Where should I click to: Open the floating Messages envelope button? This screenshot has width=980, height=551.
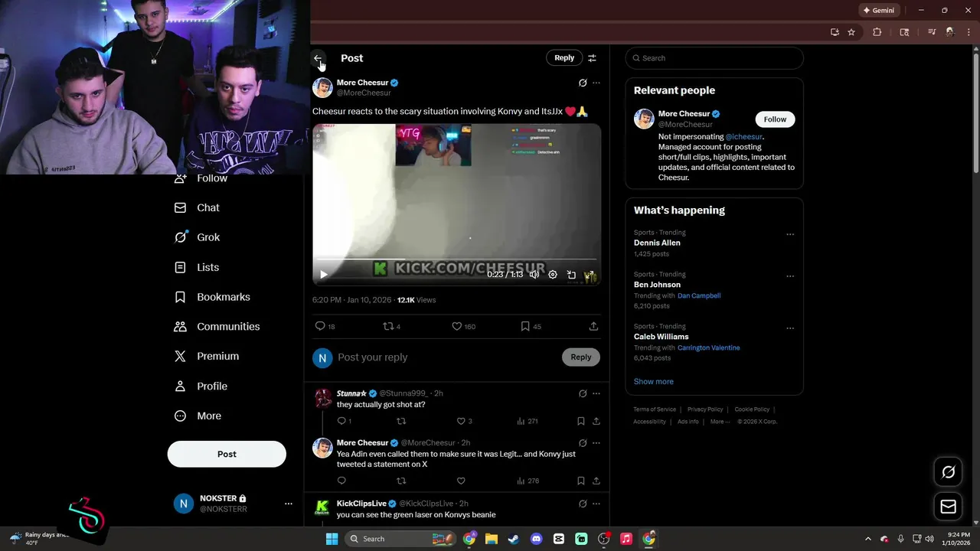949,507
